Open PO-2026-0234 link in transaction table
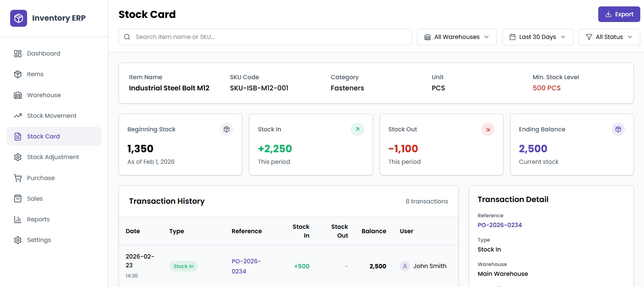Image resolution: width=644 pixels, height=287 pixels. (x=246, y=266)
